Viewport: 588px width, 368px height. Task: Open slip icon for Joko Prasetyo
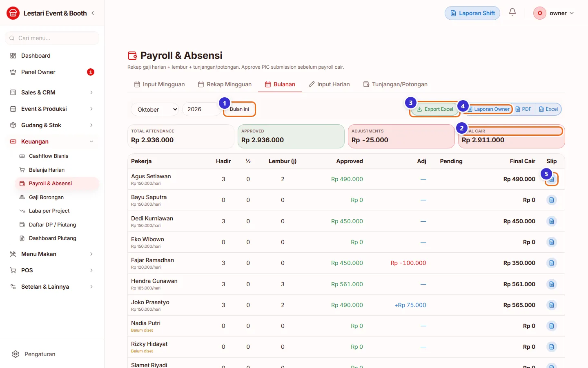[x=552, y=305]
